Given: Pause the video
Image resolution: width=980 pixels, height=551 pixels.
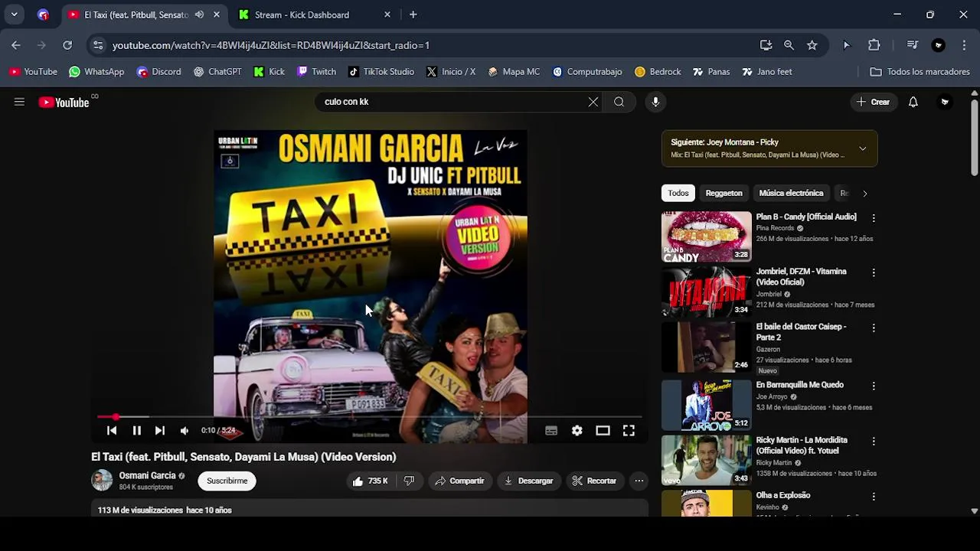Looking at the screenshot, I should [x=136, y=431].
